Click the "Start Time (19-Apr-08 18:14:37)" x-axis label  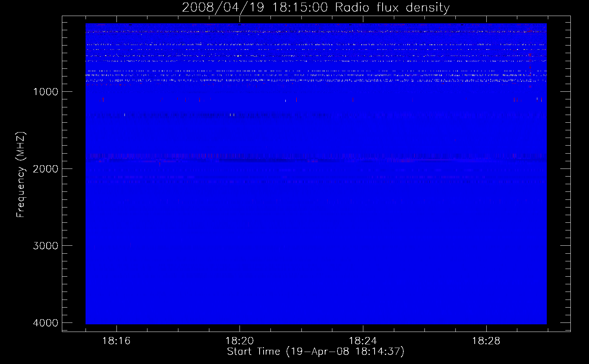coord(316,352)
